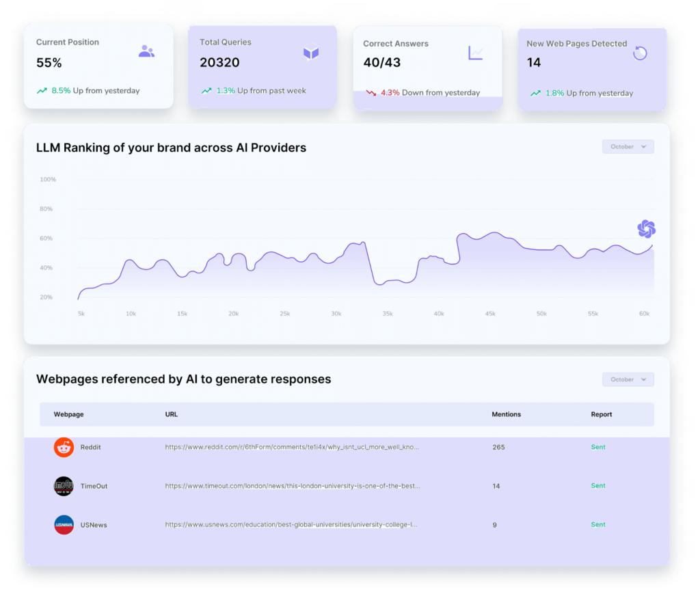
Task: Click the Reddit logo in the webpages table
Action: pyautogui.click(x=64, y=448)
